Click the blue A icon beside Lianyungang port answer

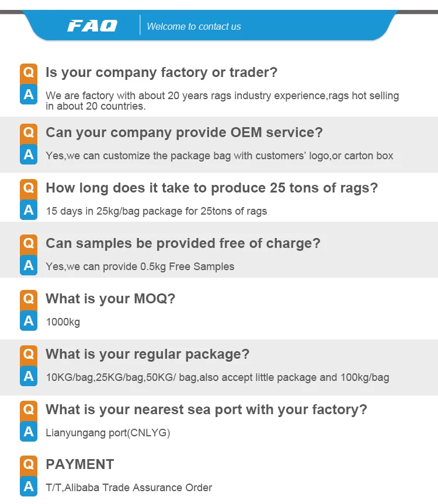point(29,432)
